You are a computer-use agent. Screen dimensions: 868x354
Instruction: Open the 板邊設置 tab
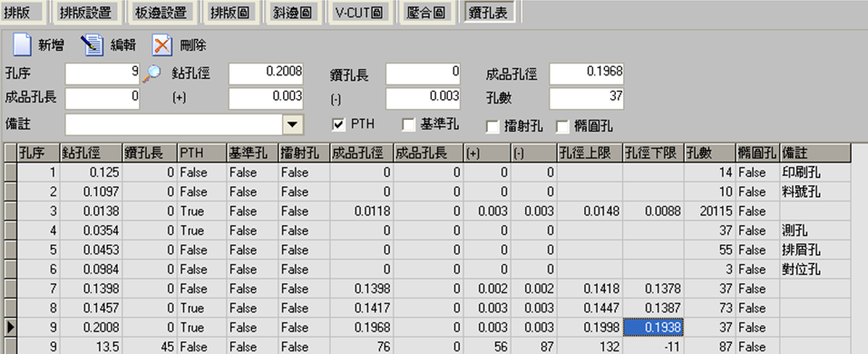[x=161, y=12]
